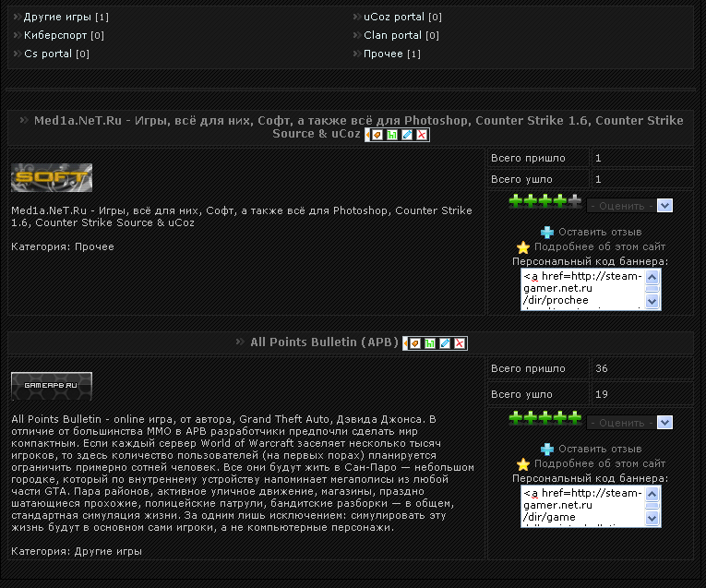Click the fifth green plus in All Points Bulletin rating
The image size is (706, 588).
tap(575, 418)
